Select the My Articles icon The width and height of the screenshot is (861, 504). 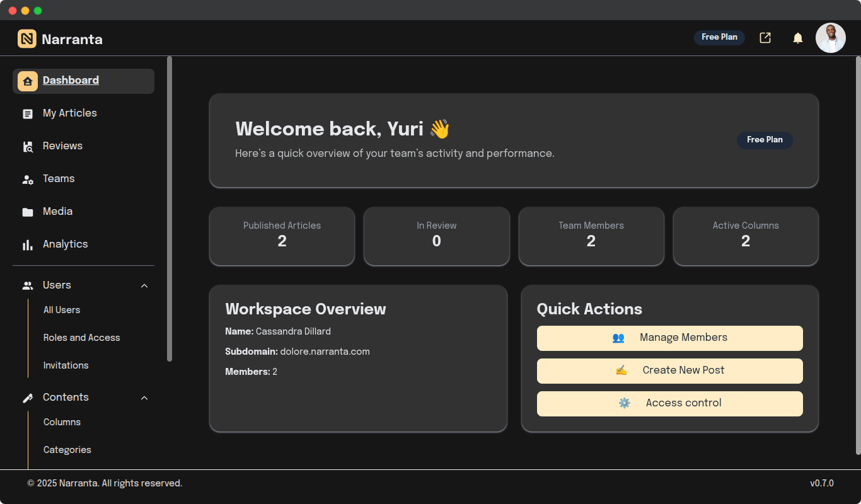28,114
